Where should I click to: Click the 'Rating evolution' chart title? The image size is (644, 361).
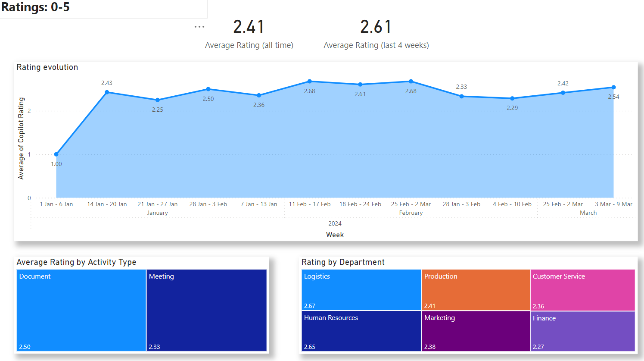click(47, 67)
